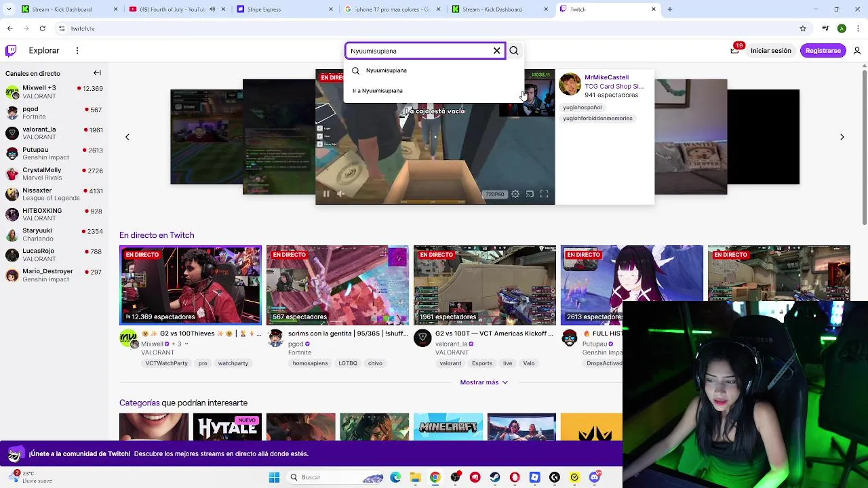Open Putupau channel in sidebar

pyautogui.click(x=54, y=153)
